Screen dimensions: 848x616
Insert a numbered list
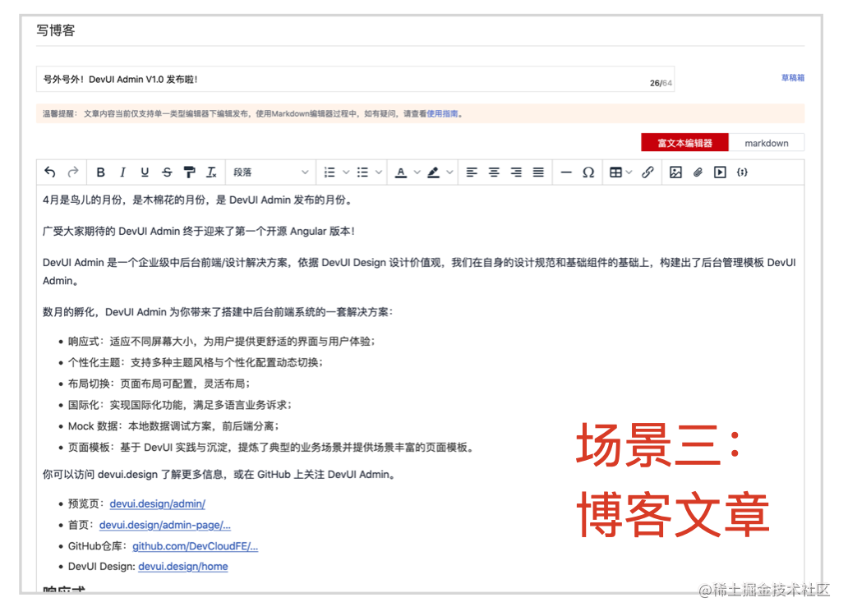[330, 172]
